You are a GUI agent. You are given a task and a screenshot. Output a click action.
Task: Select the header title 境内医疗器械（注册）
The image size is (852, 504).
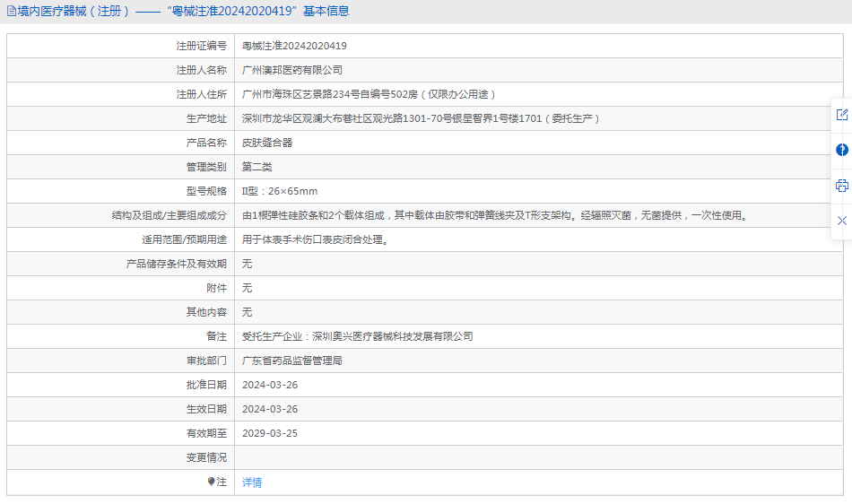pyautogui.click(x=74, y=11)
